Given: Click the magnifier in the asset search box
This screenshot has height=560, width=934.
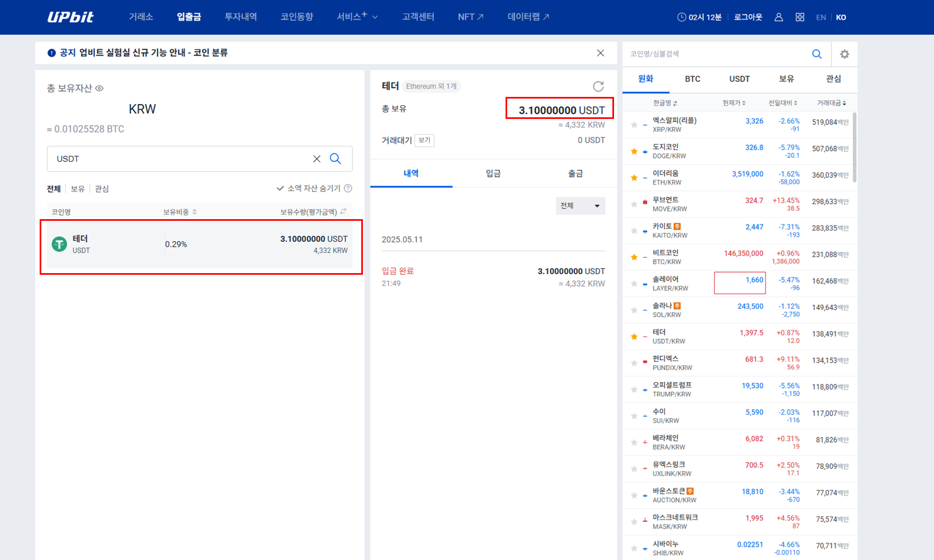Looking at the screenshot, I should pyautogui.click(x=335, y=159).
